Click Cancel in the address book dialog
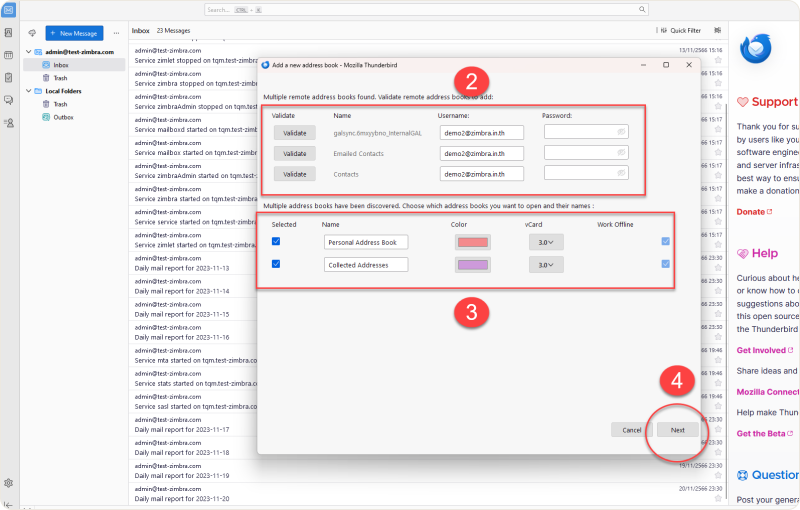Screen dimensions: 800x510 [x=632, y=430]
